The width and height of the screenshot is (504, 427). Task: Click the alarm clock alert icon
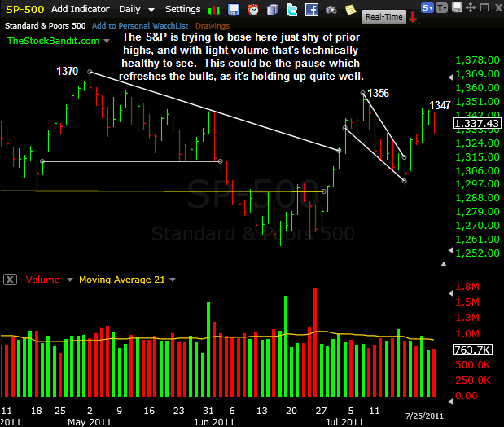pos(253,10)
